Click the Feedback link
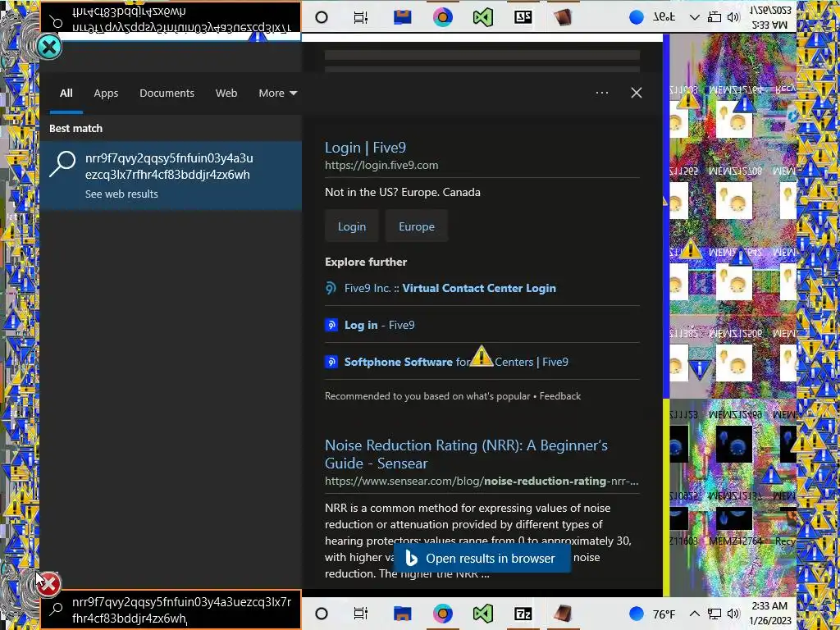Screen dimensions: 840x630 click(x=559, y=396)
